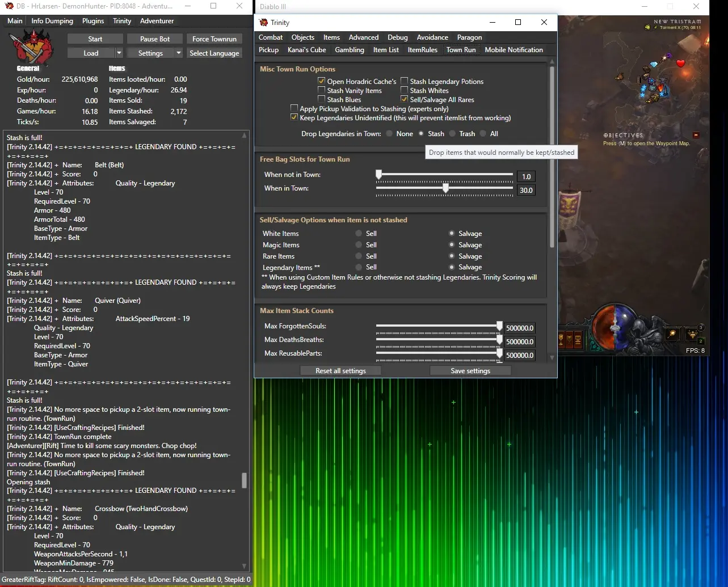The image size is (728, 587).
Task: Click the log scrollbar down arrow
Action: [245, 566]
